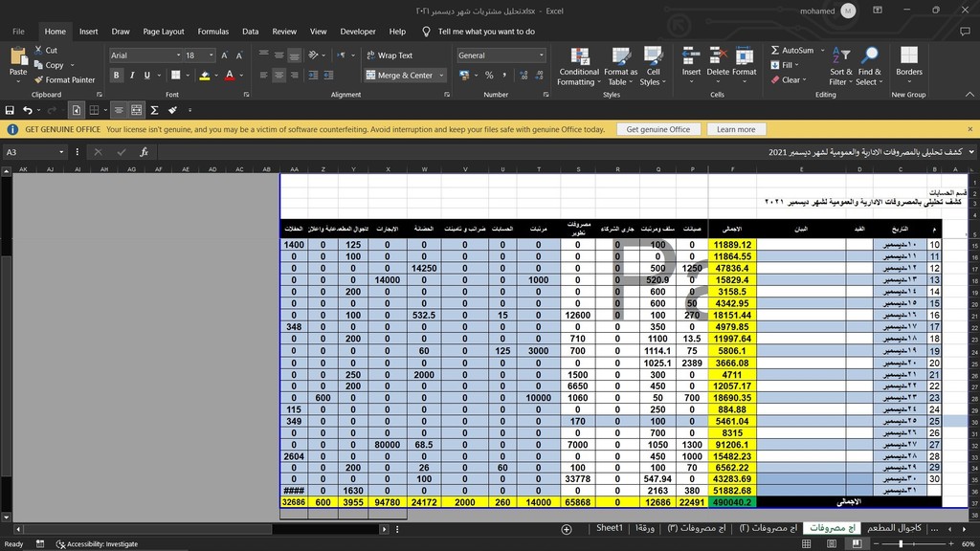
Task: Open Cell Styles gallery
Action: click(x=653, y=66)
